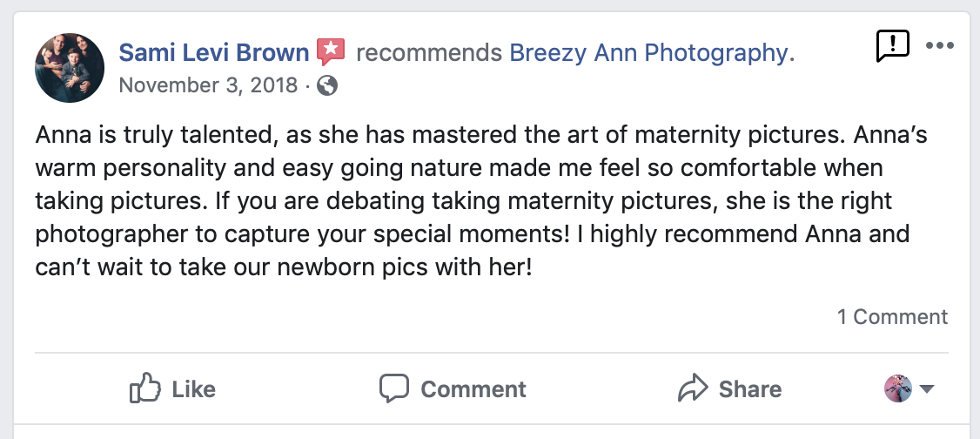Click the small round avatar beside Share
The height and width of the screenshot is (439, 980).
(x=897, y=388)
